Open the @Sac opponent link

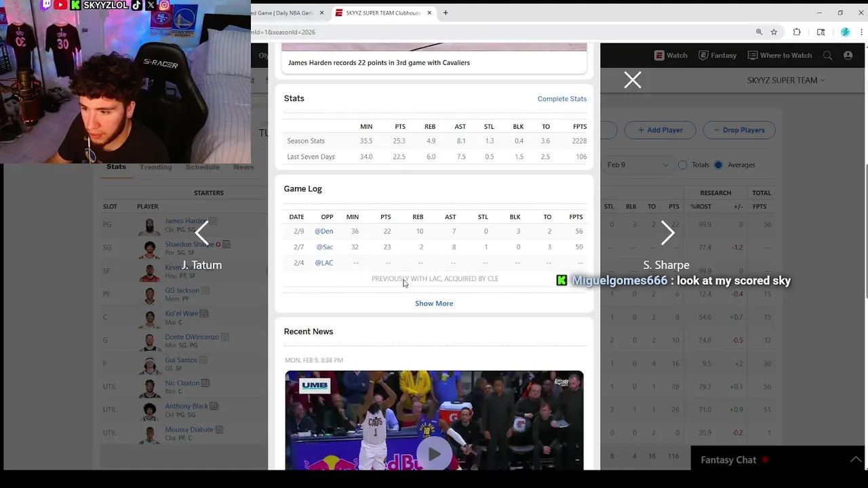tap(325, 247)
